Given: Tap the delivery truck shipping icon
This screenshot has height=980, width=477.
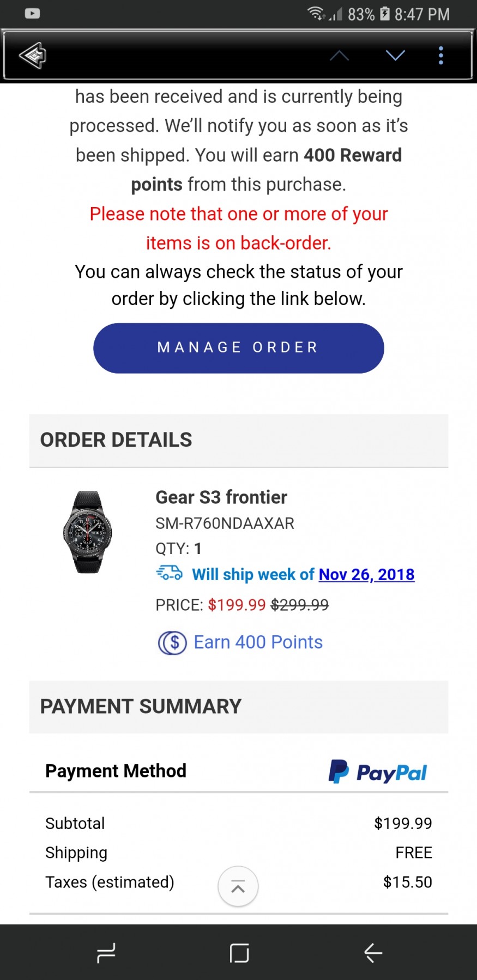Looking at the screenshot, I should 170,573.
